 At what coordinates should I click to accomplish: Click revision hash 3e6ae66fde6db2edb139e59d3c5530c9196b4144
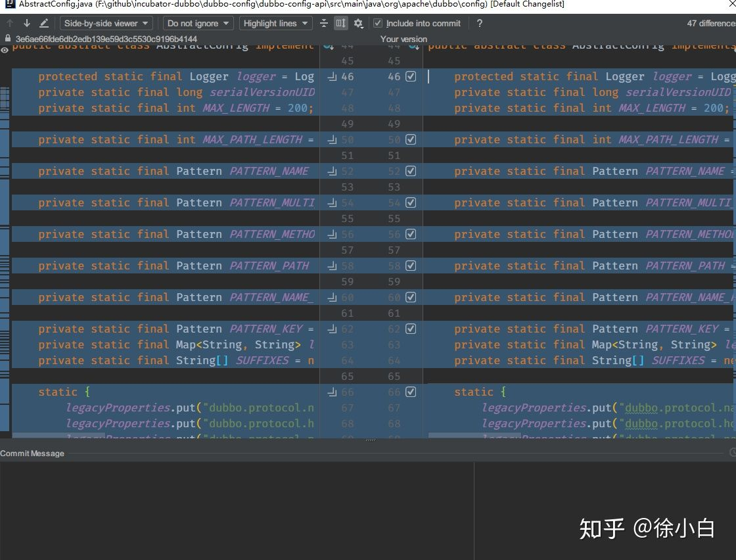106,39
